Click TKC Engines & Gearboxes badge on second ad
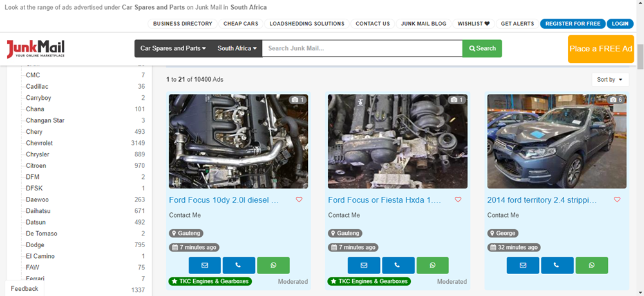Screen dimensions: 644x296 point(369,281)
